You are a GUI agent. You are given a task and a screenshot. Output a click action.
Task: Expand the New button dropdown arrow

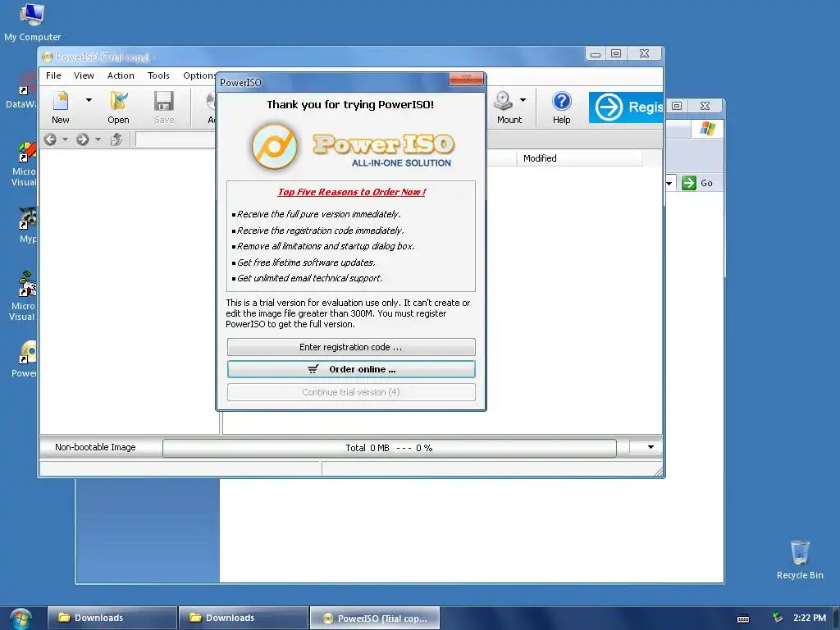coord(89,100)
